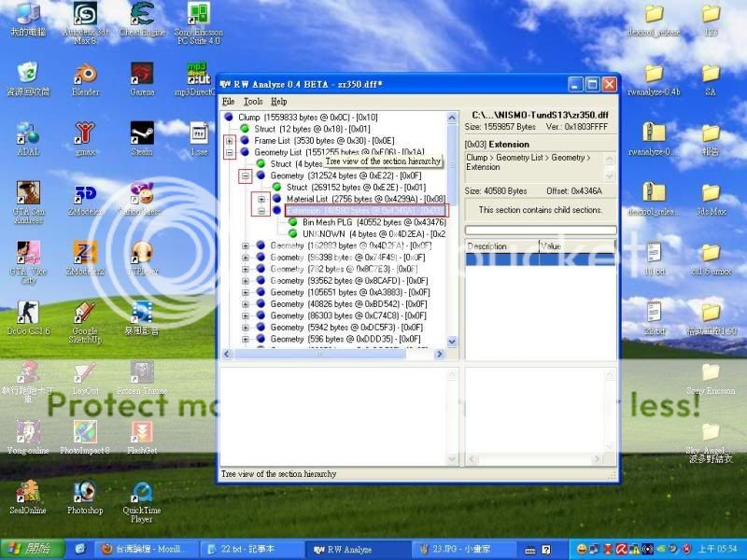Open the Blender desktop shortcut
The width and height of the screenshot is (747, 560).
tap(85, 75)
